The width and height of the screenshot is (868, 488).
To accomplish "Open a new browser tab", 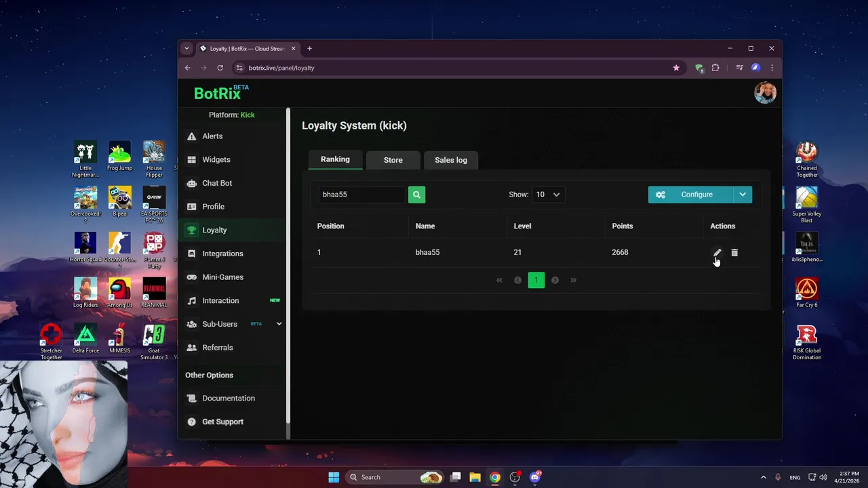I will point(309,49).
